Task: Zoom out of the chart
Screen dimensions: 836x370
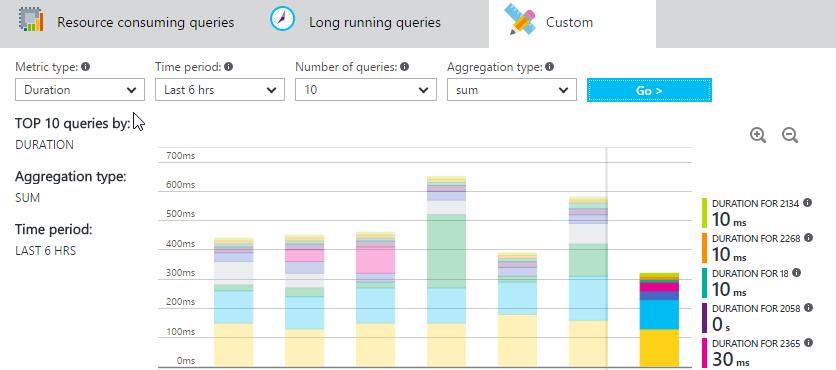Action: 790,135
